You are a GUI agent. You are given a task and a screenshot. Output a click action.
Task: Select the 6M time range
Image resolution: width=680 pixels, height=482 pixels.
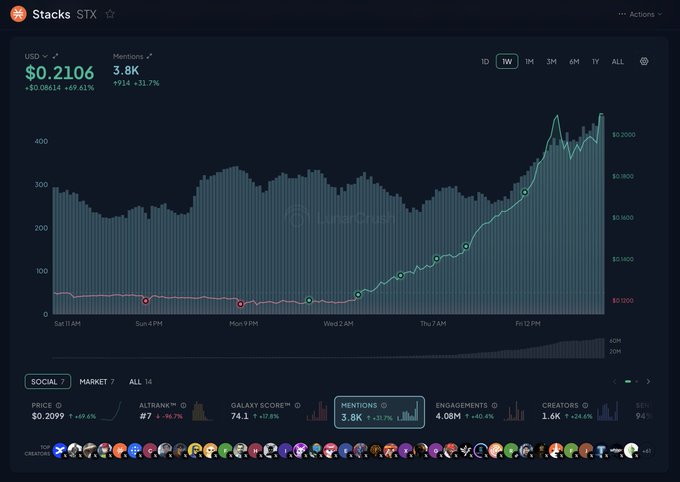(574, 62)
